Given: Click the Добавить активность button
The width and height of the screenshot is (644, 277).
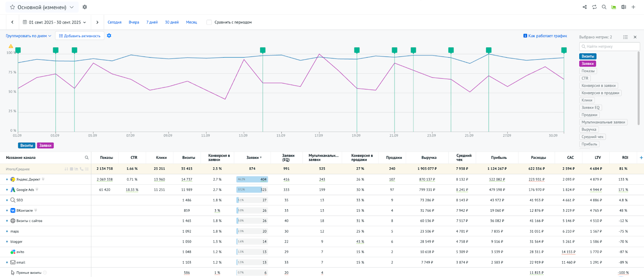Looking at the screenshot, I should (x=80, y=36).
